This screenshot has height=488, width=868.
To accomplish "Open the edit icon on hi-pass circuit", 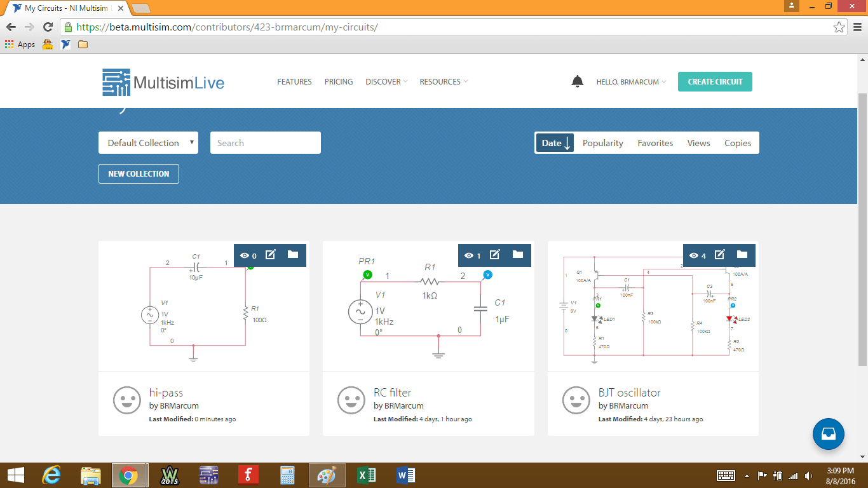I will [x=271, y=255].
